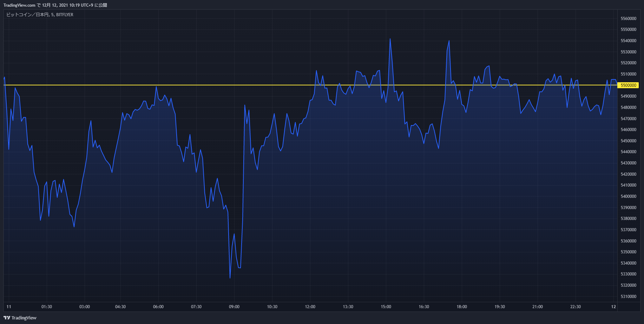The height and width of the screenshot is (324, 644).
Task: Click the 5370000 price axis label
Action: click(x=629, y=230)
